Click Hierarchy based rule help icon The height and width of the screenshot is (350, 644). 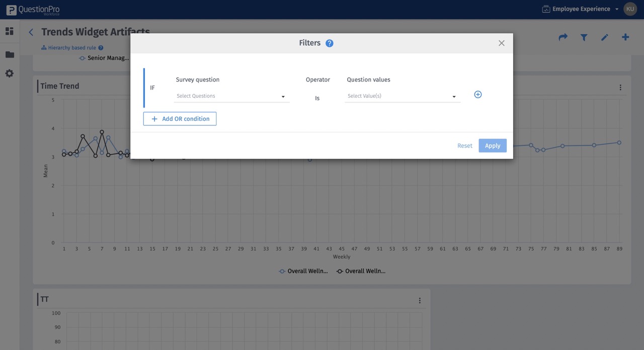pyautogui.click(x=101, y=48)
